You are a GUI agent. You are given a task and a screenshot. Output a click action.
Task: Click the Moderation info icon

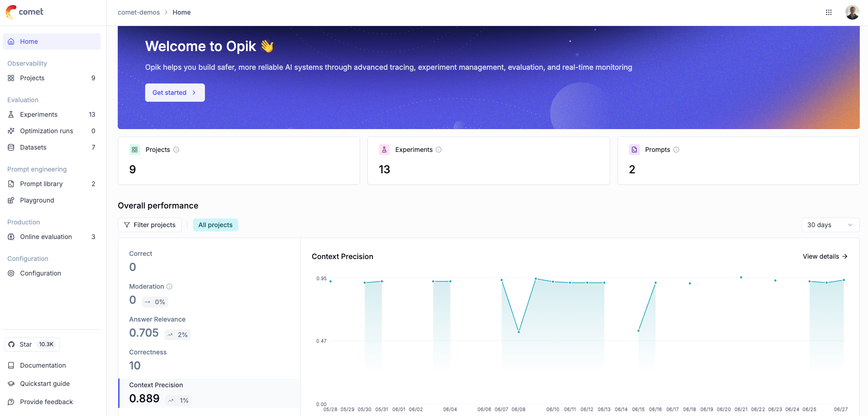tap(169, 286)
